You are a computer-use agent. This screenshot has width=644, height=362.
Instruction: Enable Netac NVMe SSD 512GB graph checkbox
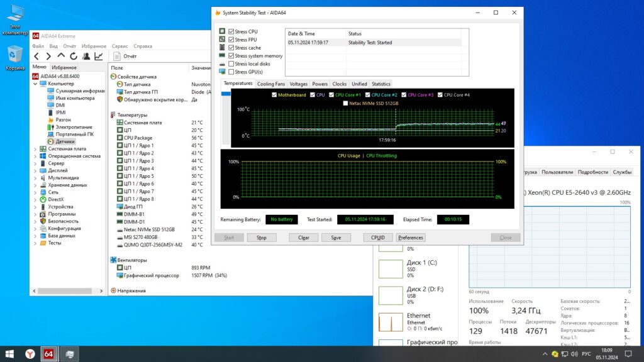345,104
